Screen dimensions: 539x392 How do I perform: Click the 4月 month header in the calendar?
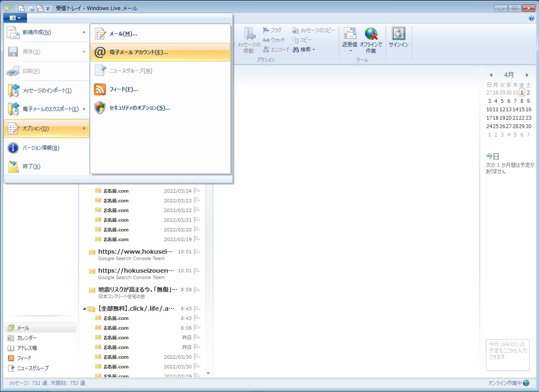click(x=509, y=75)
